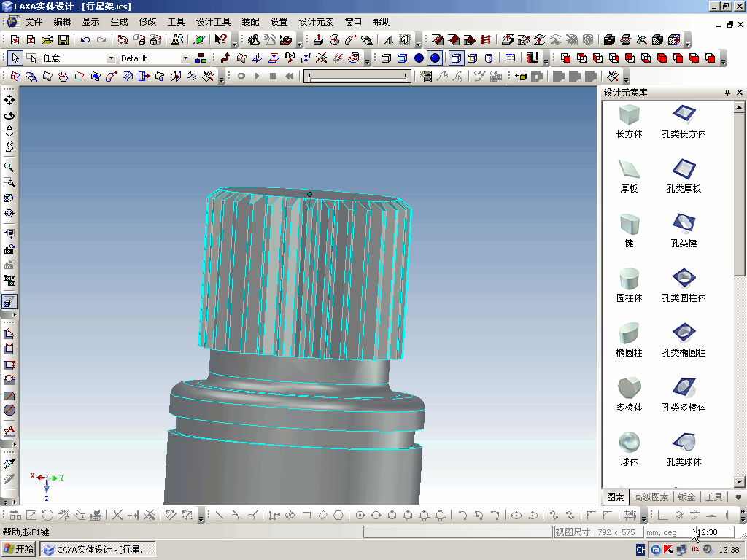Click the globe icon left of 文件
Viewport: 747px width, 560px height.
click(13, 22)
